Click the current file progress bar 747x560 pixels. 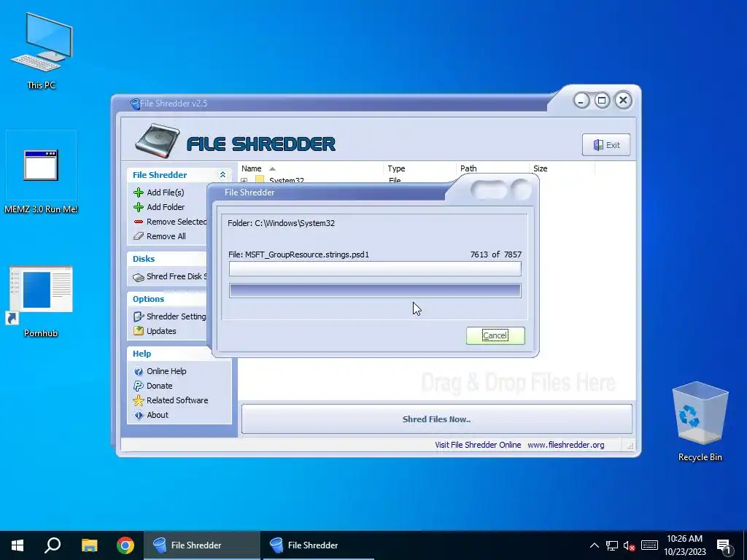tap(375, 268)
